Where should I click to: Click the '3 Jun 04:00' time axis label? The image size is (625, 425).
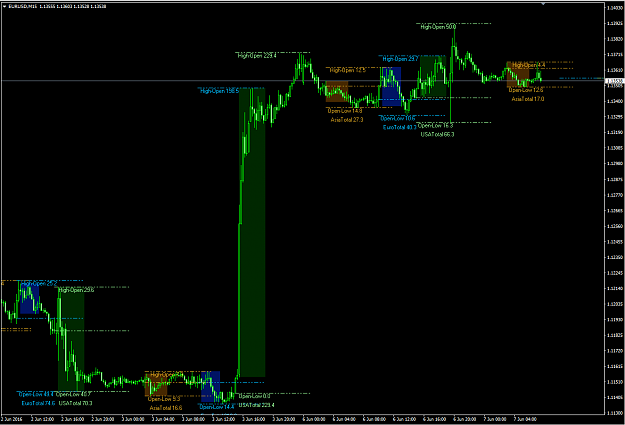(x=163, y=419)
